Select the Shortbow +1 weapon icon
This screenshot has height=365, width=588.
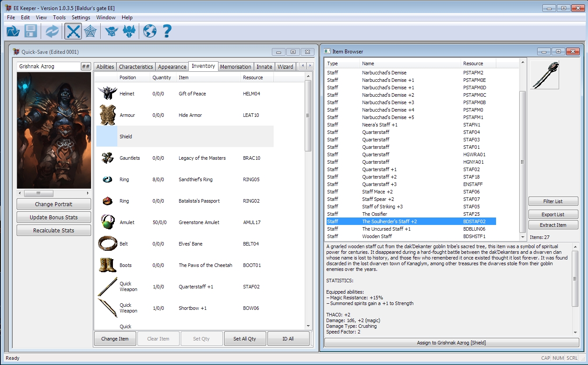click(107, 308)
